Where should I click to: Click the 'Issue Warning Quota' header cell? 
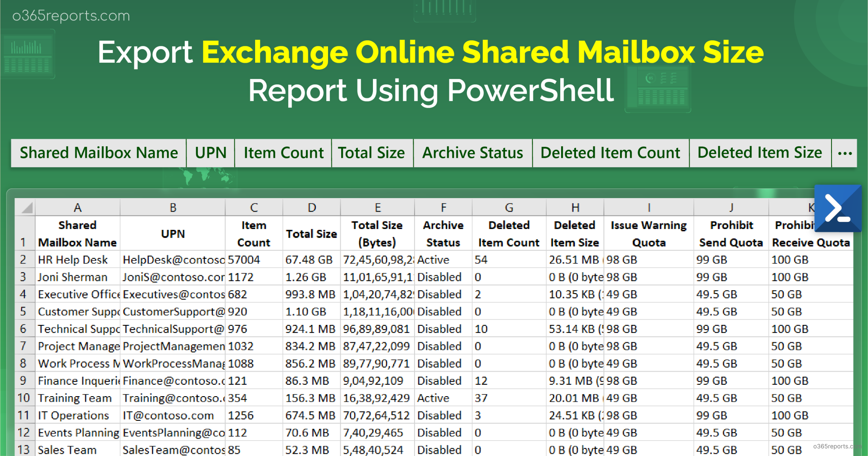[649, 234]
